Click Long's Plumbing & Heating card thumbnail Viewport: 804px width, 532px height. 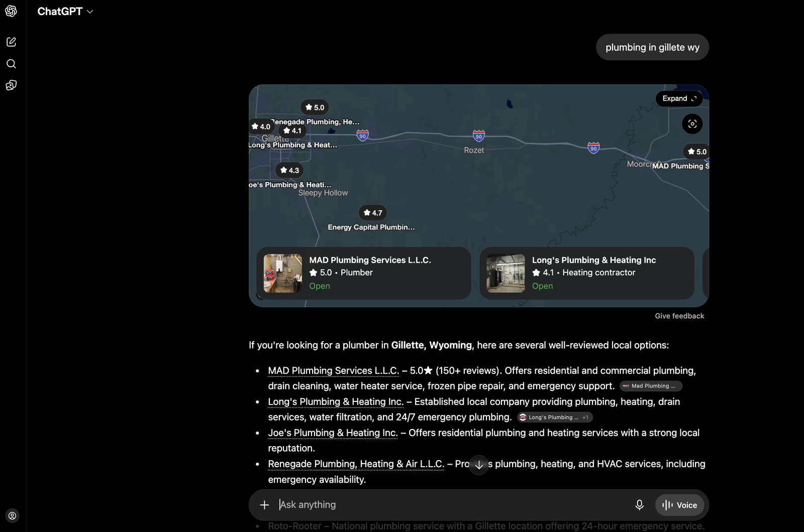[x=506, y=273]
